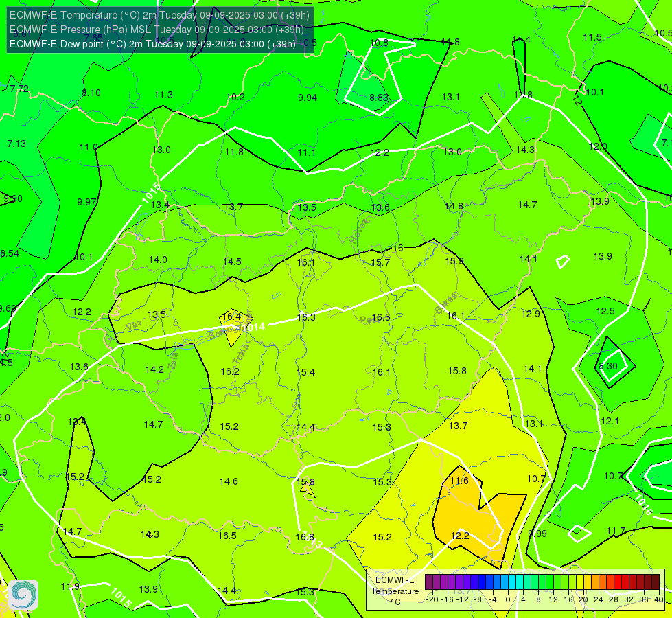Viewport: 672px width, 618px height.
Task: Click the Pest county label
Action: tap(369, 320)
